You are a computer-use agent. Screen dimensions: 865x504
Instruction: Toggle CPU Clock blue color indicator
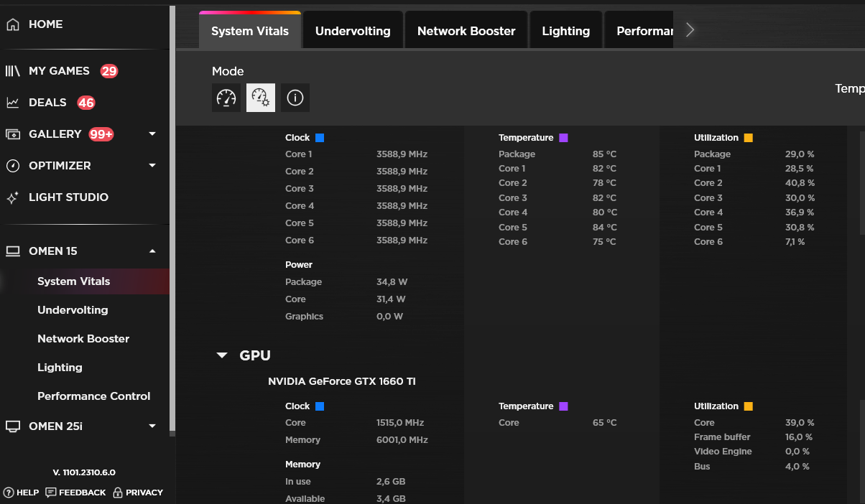pos(320,138)
